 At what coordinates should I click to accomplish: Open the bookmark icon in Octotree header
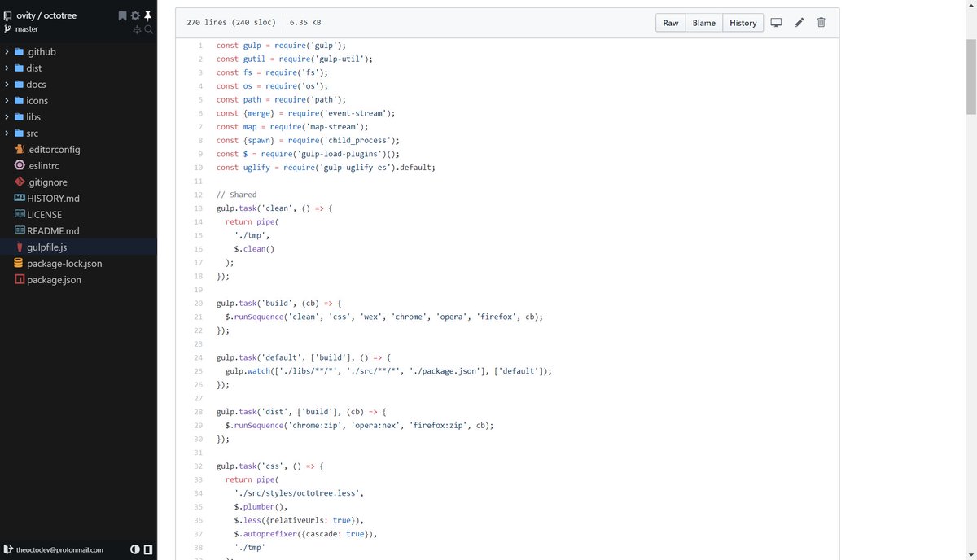pyautogui.click(x=122, y=15)
